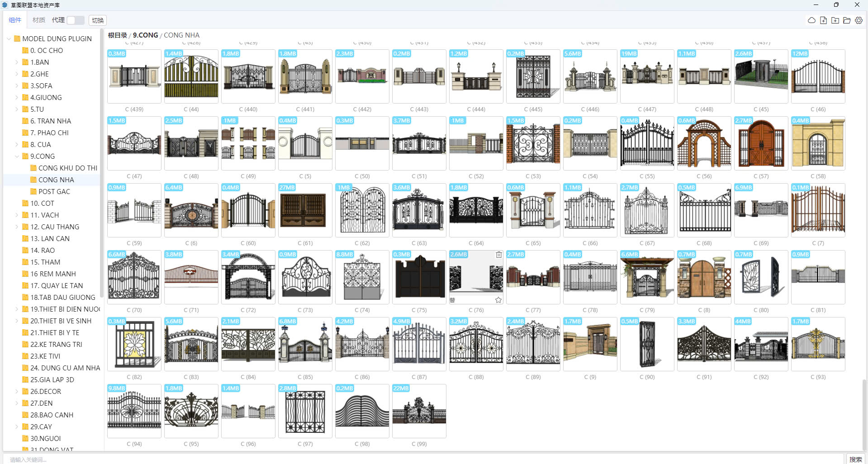Switch to the 材质 materials tab
Image resolution: width=868 pixels, height=464 pixels.
tap(38, 20)
